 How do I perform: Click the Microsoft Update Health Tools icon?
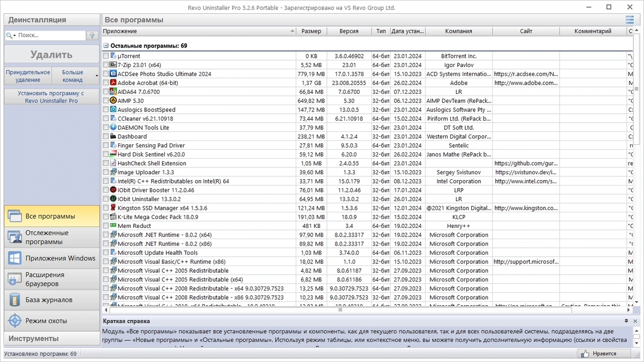[113, 253]
